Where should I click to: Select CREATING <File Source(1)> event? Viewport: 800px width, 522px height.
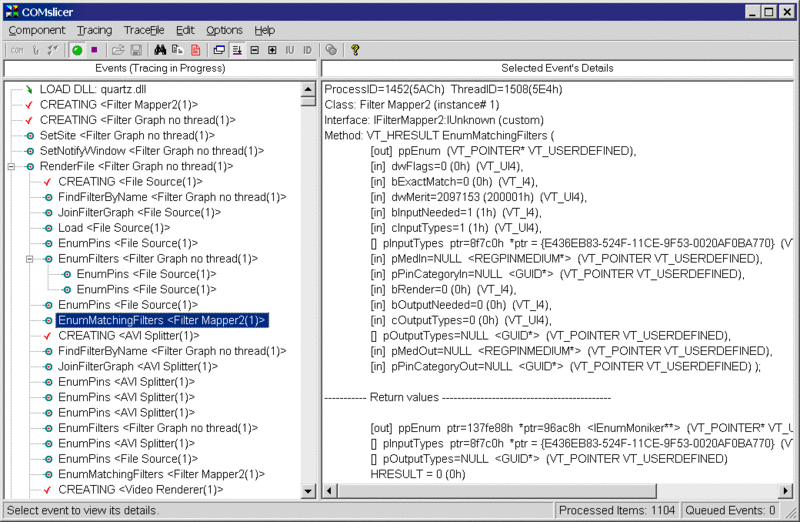(x=130, y=182)
